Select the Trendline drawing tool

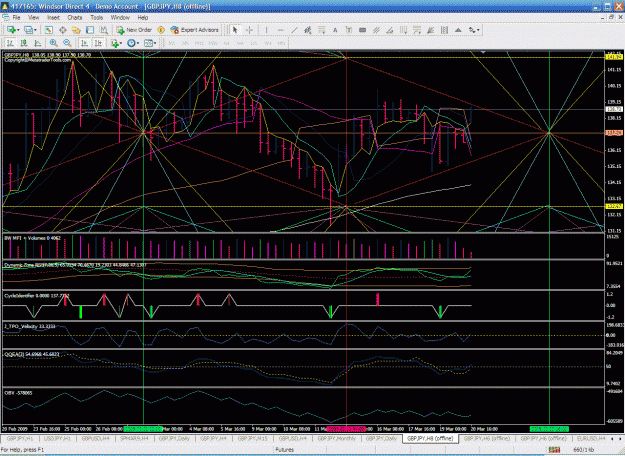[x=294, y=30]
